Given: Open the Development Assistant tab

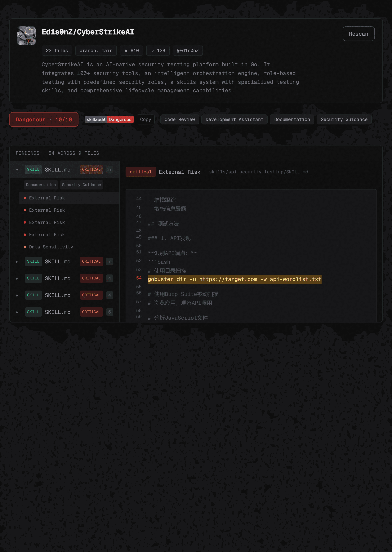Looking at the screenshot, I should pos(234,119).
